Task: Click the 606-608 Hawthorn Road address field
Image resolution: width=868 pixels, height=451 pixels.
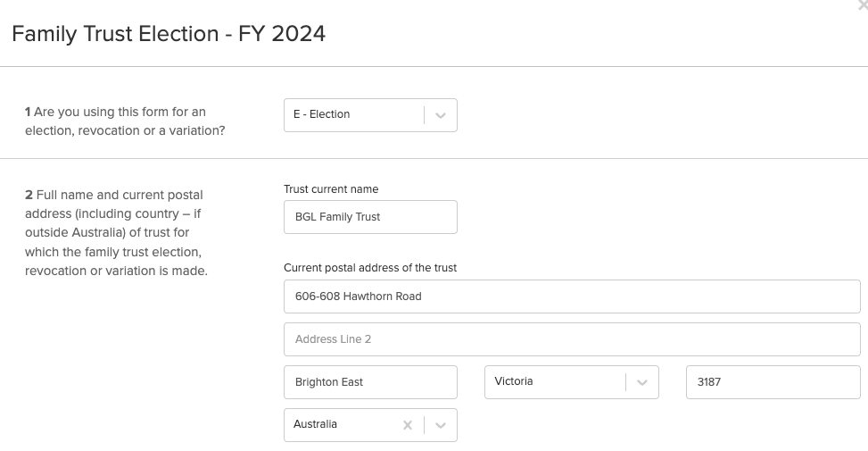Action: pyautogui.click(x=571, y=296)
